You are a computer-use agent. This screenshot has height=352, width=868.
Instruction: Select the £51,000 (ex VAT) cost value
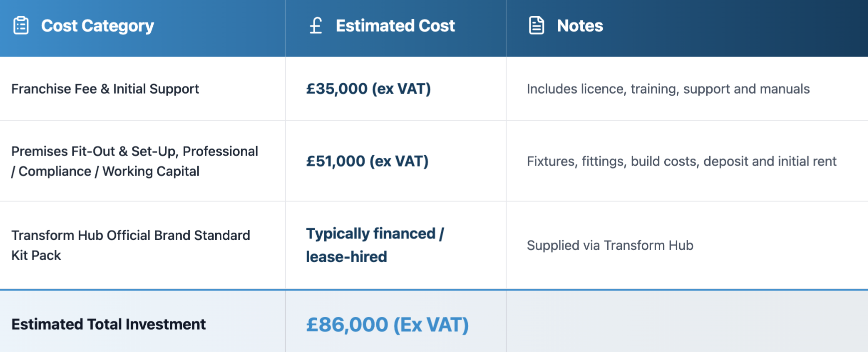[x=368, y=161]
